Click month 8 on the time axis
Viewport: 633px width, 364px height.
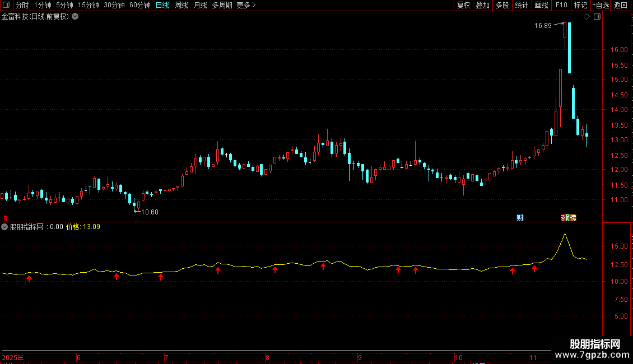point(267,357)
